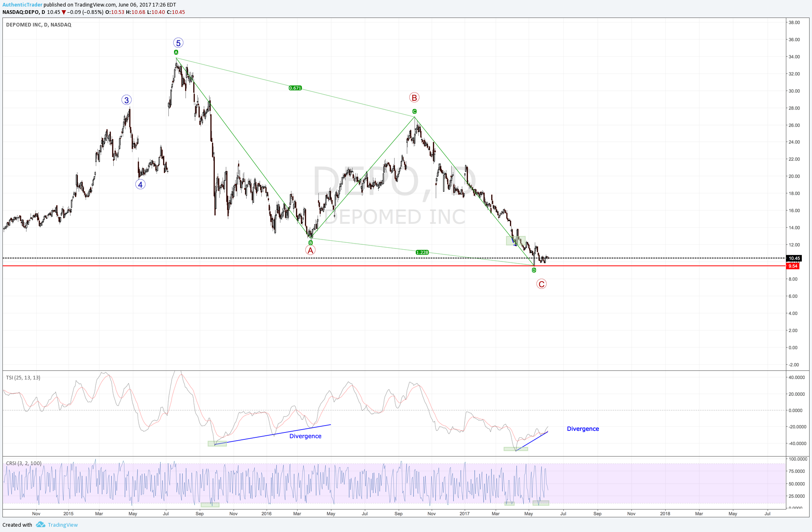
Task: Click the green pattern point A marker
Action: point(176,52)
